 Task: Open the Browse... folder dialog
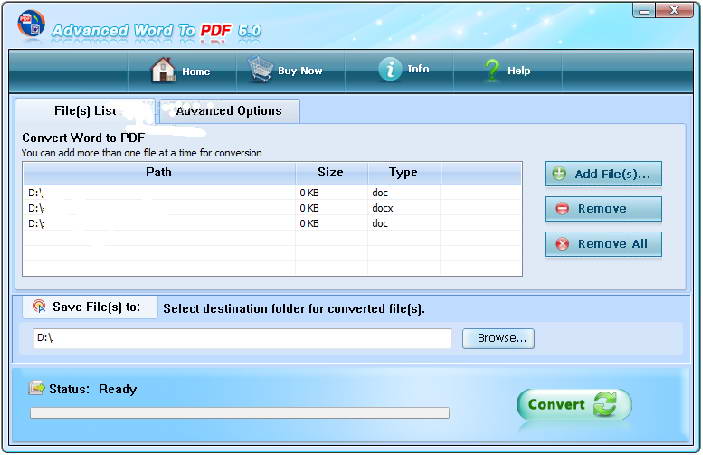coord(498,338)
